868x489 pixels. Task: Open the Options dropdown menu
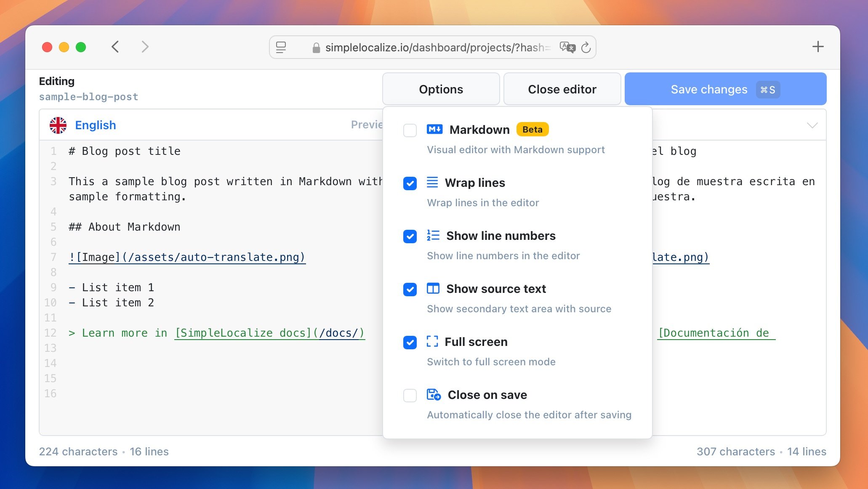(x=441, y=89)
